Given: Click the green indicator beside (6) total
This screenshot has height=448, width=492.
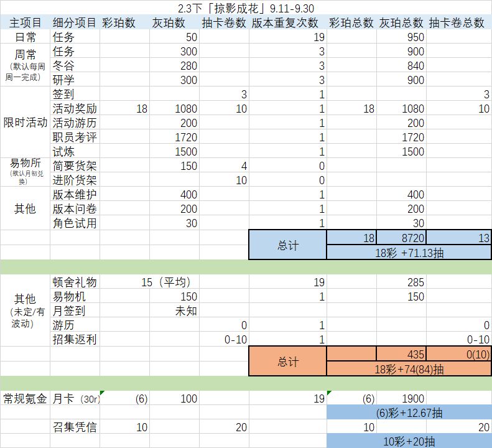Looking at the screenshot, I should (329, 393).
